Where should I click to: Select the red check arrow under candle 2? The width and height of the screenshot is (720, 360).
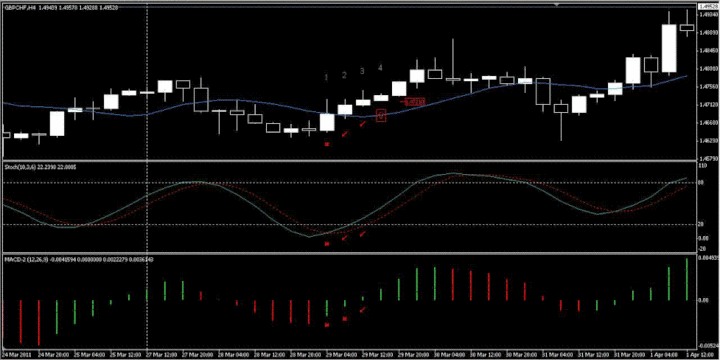(x=344, y=134)
